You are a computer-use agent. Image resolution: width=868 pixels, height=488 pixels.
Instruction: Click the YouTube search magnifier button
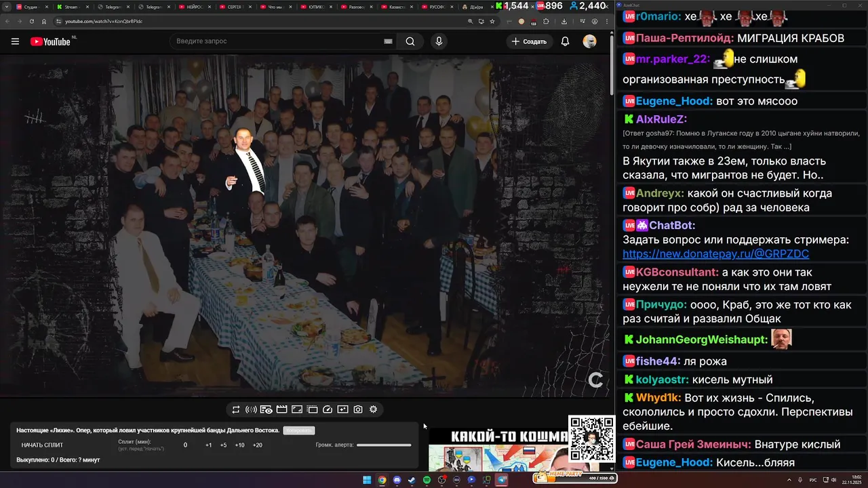[410, 41]
